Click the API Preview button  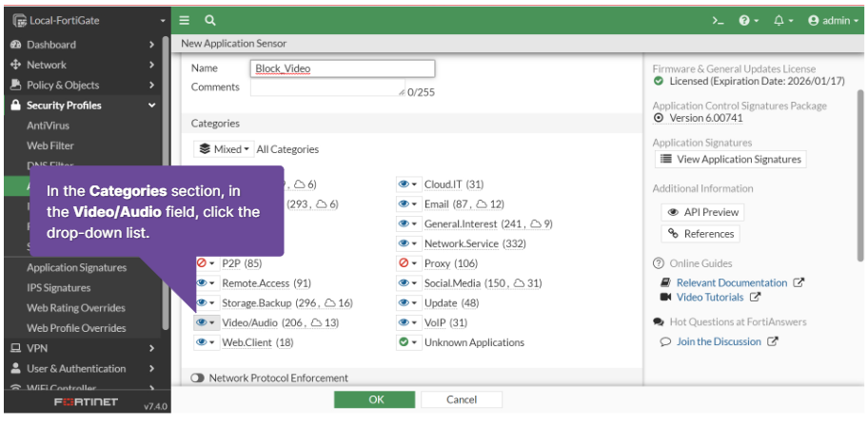click(703, 212)
